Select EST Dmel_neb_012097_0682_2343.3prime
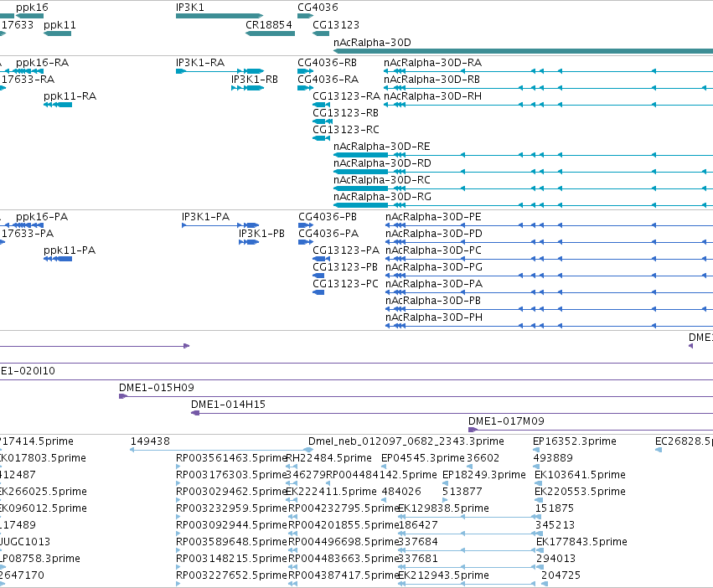The image size is (713, 588). (406, 441)
